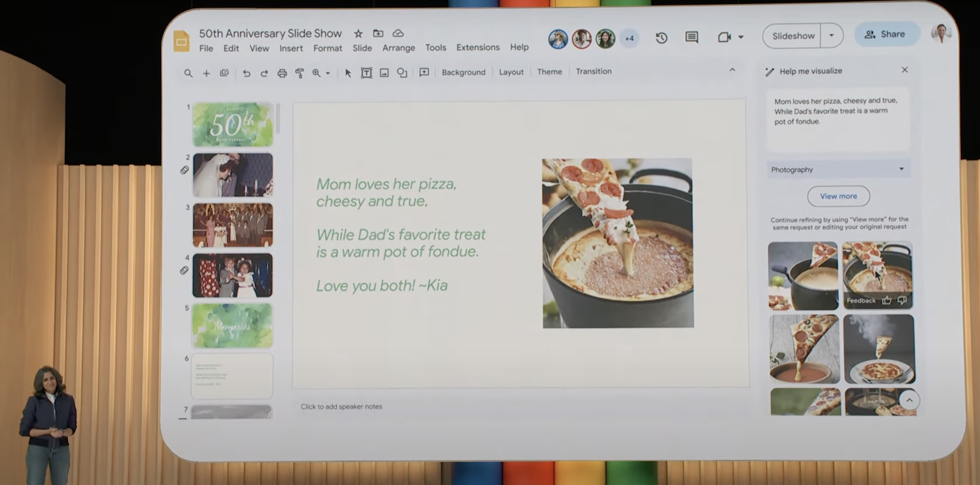The image size is (980, 485).
Task: Select the paint format tool
Action: pos(299,73)
